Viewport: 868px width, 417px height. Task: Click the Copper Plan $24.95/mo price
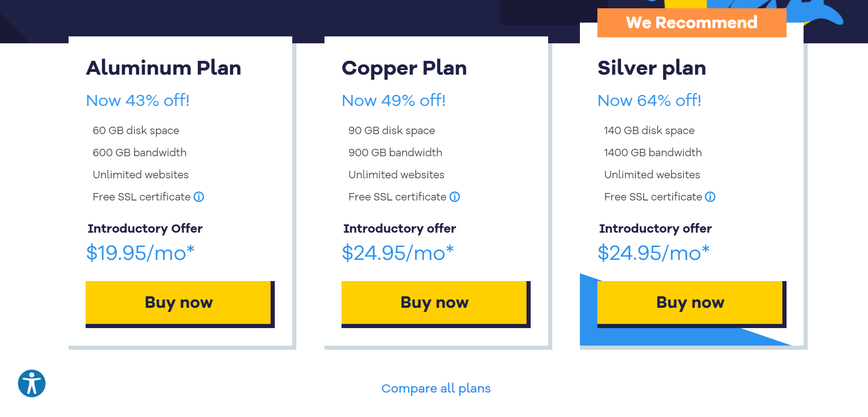point(398,253)
